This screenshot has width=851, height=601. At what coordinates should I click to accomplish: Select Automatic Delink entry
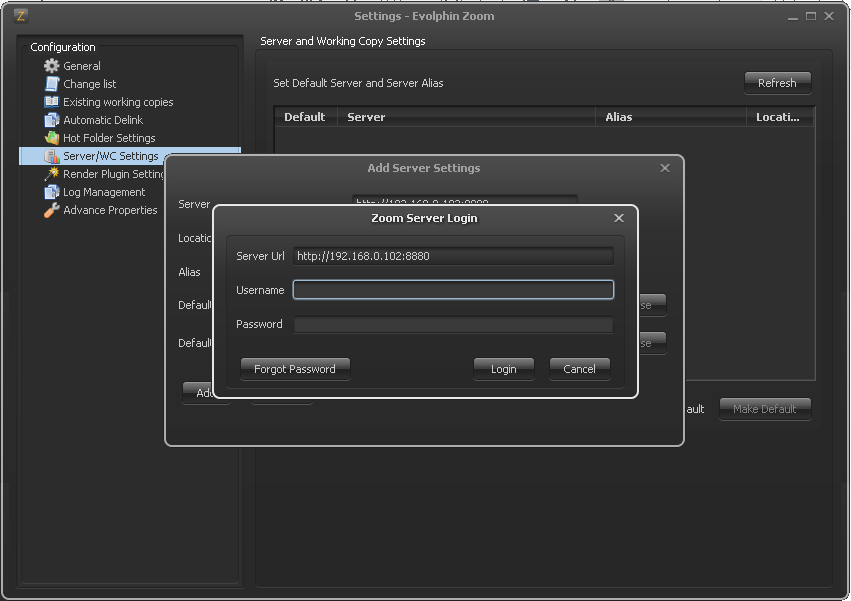pos(103,119)
